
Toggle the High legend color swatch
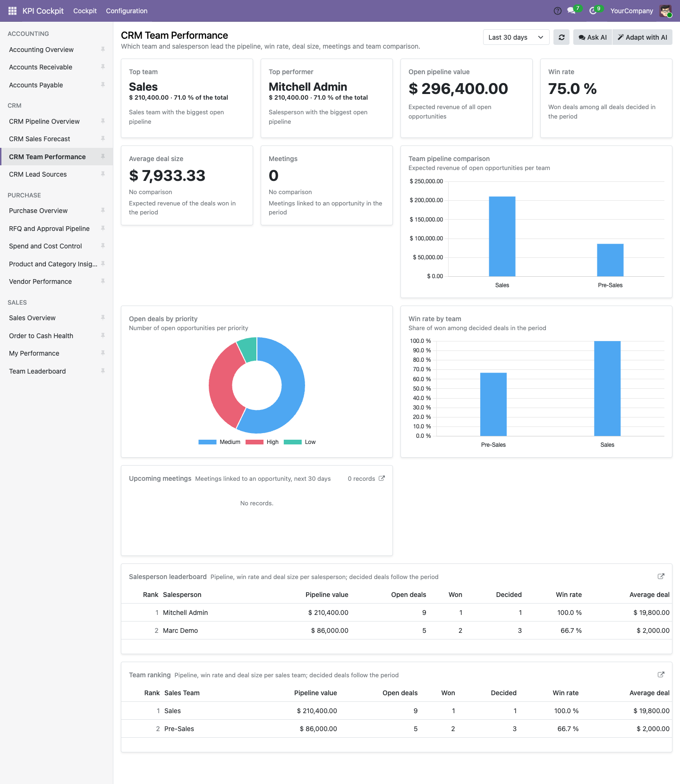tap(255, 442)
